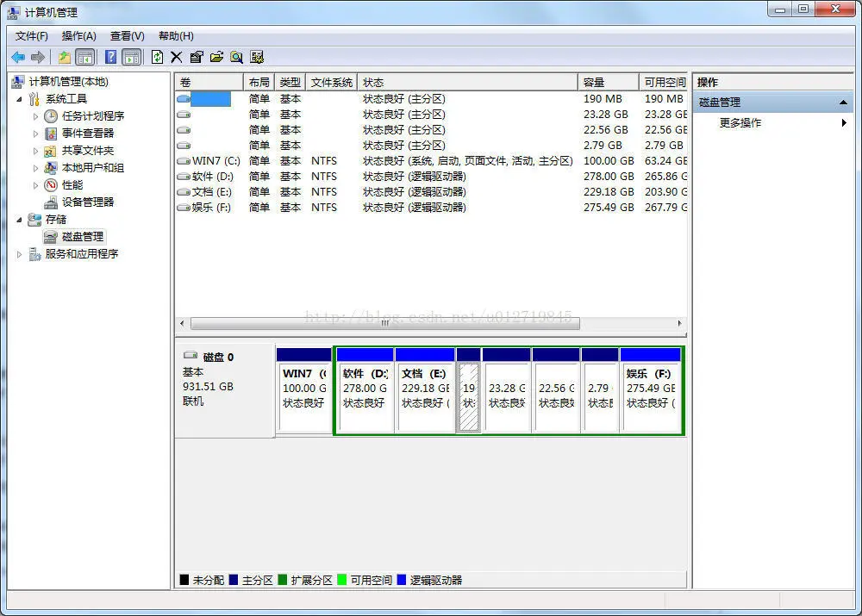Select the highlighted 190 MB volume row

click(x=432, y=99)
